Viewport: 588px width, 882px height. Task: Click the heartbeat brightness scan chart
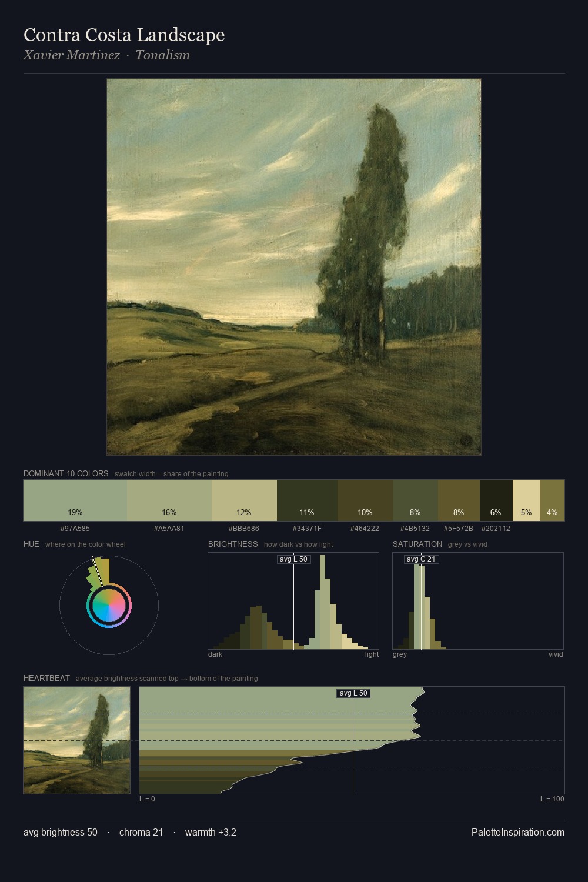click(x=352, y=740)
